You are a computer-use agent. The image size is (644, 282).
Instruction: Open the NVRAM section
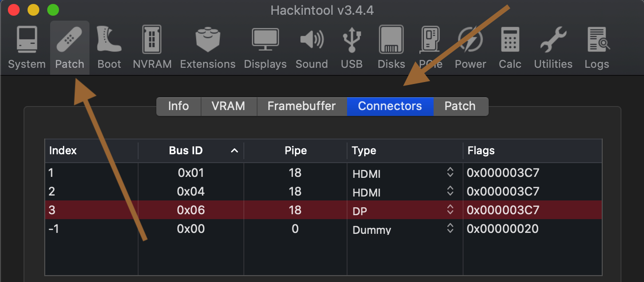point(152,47)
